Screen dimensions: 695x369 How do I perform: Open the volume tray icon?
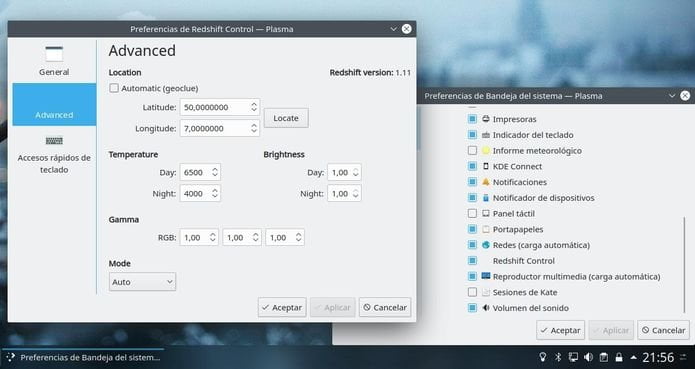click(x=589, y=357)
